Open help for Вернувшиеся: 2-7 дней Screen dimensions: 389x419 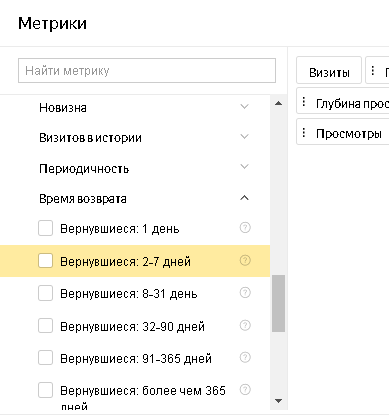click(245, 260)
